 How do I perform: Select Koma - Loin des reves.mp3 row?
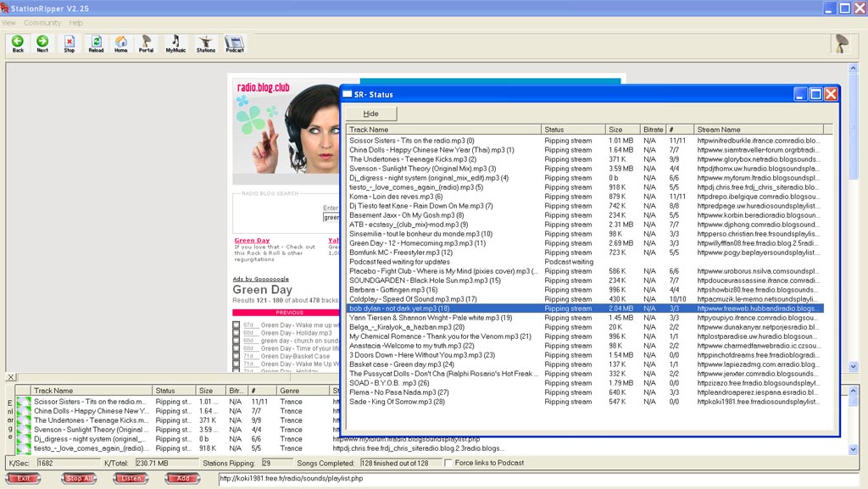click(x=585, y=197)
